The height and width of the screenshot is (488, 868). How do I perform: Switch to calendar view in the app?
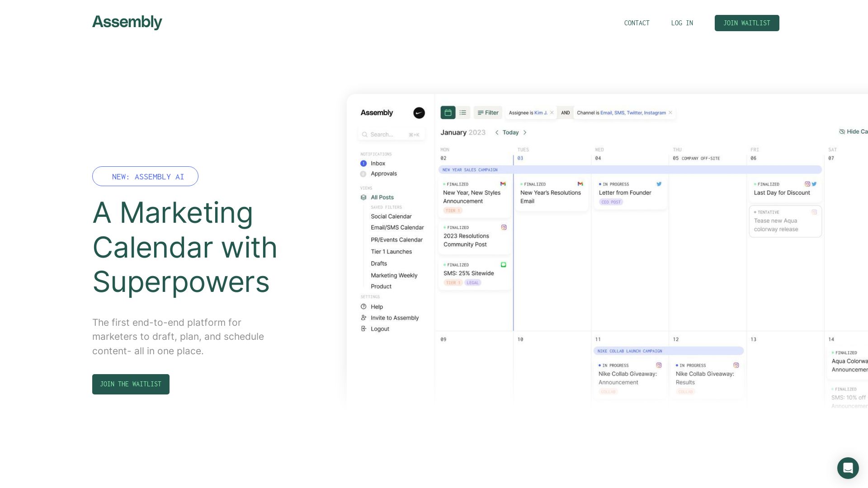(448, 113)
